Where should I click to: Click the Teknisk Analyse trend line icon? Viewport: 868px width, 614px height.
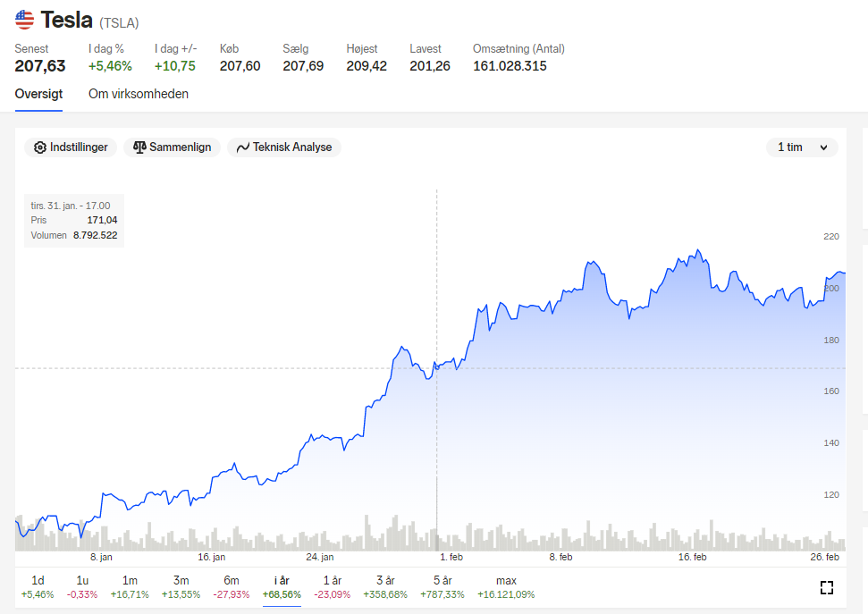[x=243, y=147]
